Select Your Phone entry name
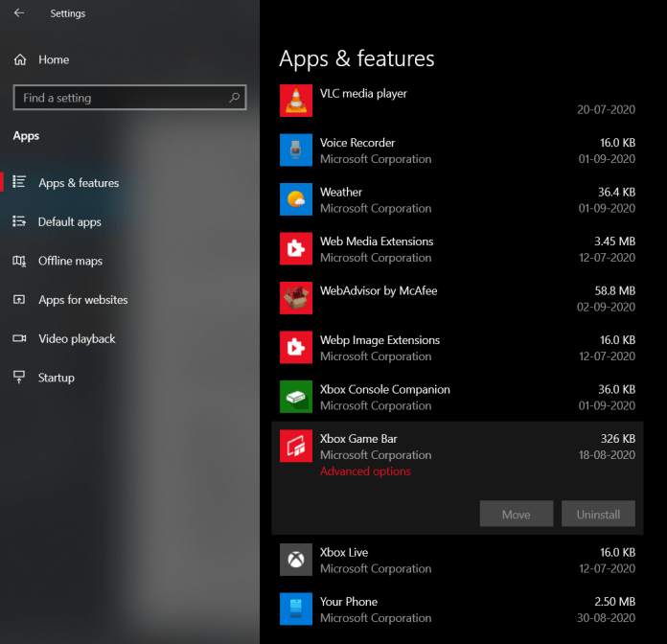 coord(349,602)
